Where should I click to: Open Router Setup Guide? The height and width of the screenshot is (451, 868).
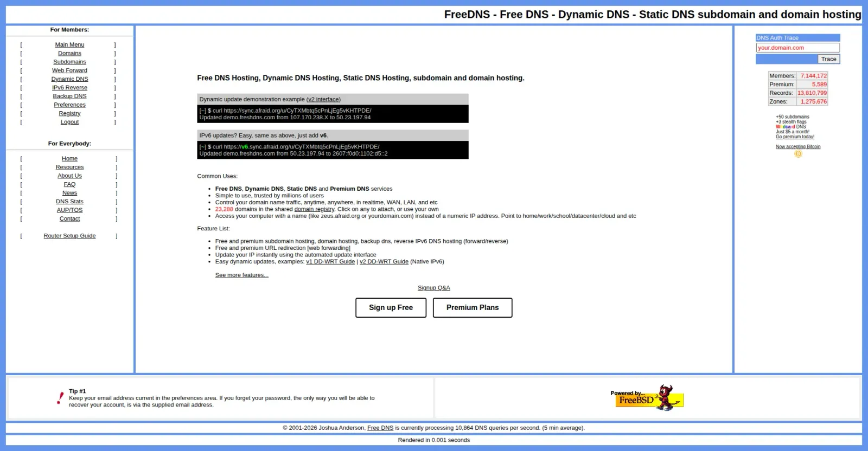[69, 236]
